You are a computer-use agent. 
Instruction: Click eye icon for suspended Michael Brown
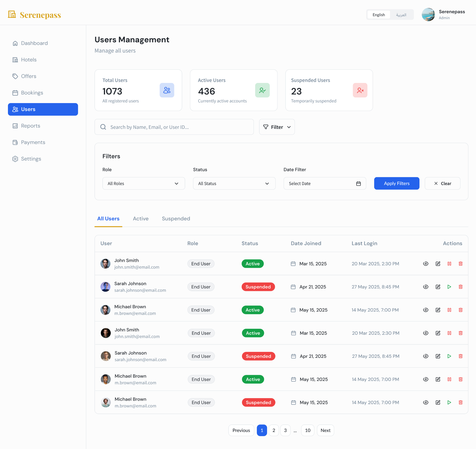426,402
